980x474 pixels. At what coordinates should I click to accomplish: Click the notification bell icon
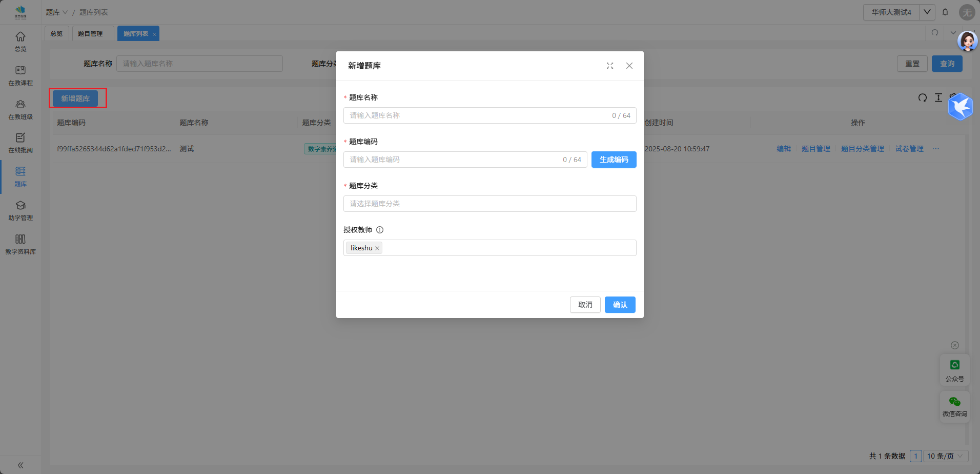945,12
